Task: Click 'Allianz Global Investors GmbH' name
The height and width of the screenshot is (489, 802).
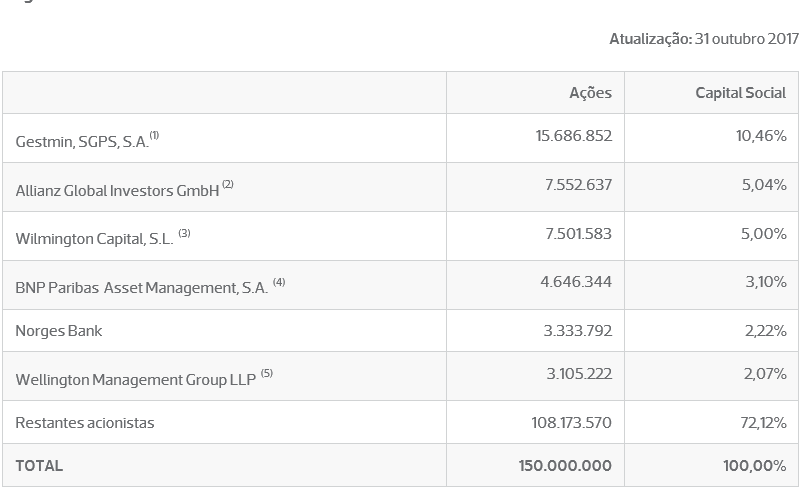Action: tap(117, 191)
